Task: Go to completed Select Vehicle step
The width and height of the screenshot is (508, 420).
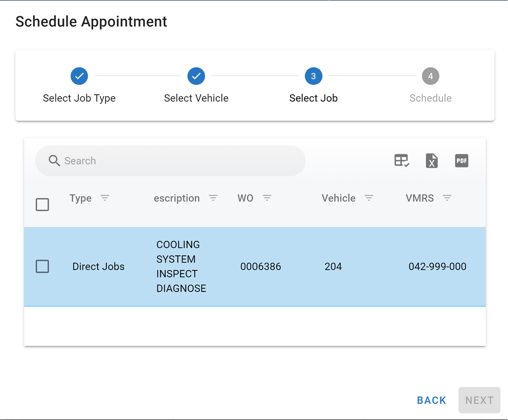Action: (x=196, y=76)
